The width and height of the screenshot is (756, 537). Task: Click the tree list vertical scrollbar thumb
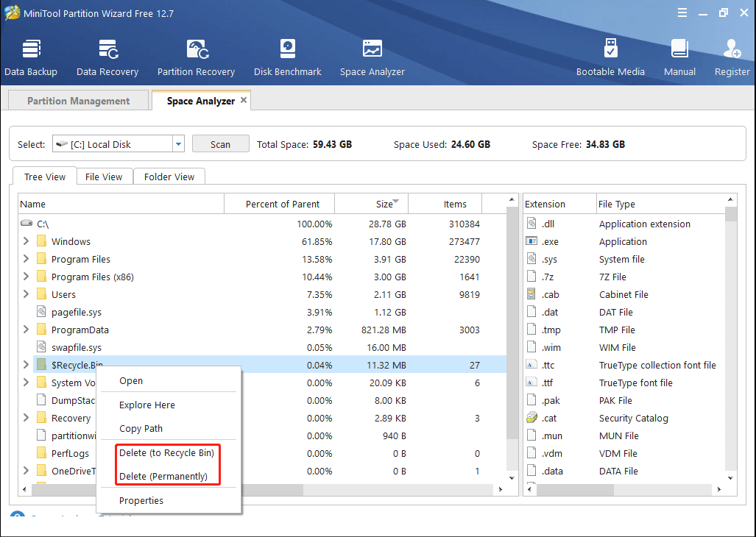[512, 323]
